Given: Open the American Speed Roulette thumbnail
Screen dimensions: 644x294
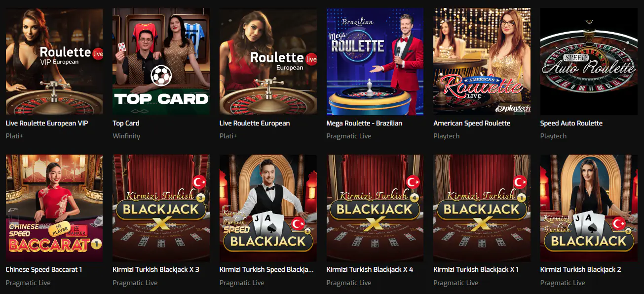Looking at the screenshot, I should pos(482,61).
